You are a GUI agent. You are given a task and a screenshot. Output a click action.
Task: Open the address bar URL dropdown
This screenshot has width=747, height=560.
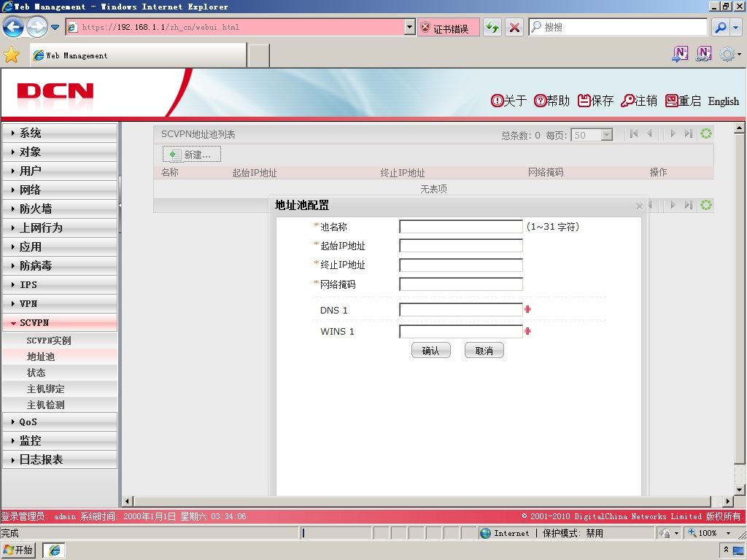[410, 27]
